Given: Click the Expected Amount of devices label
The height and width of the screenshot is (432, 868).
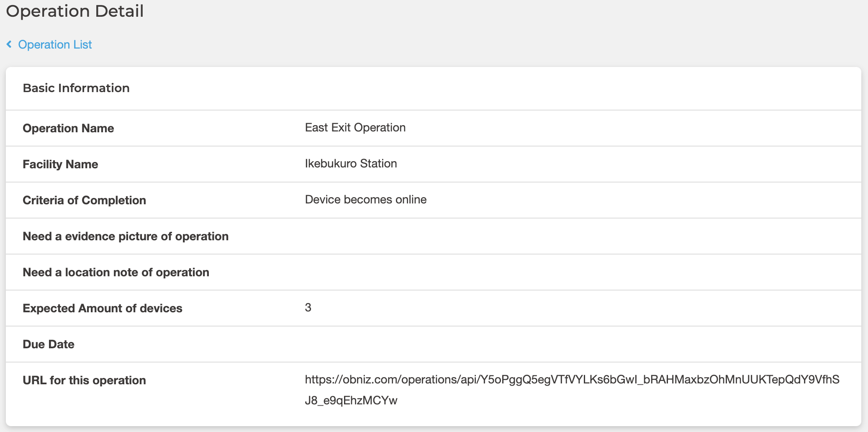Looking at the screenshot, I should [x=103, y=308].
